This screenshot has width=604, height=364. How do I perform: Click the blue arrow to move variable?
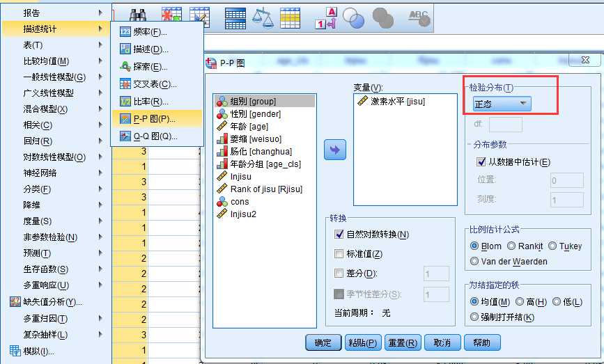click(334, 150)
